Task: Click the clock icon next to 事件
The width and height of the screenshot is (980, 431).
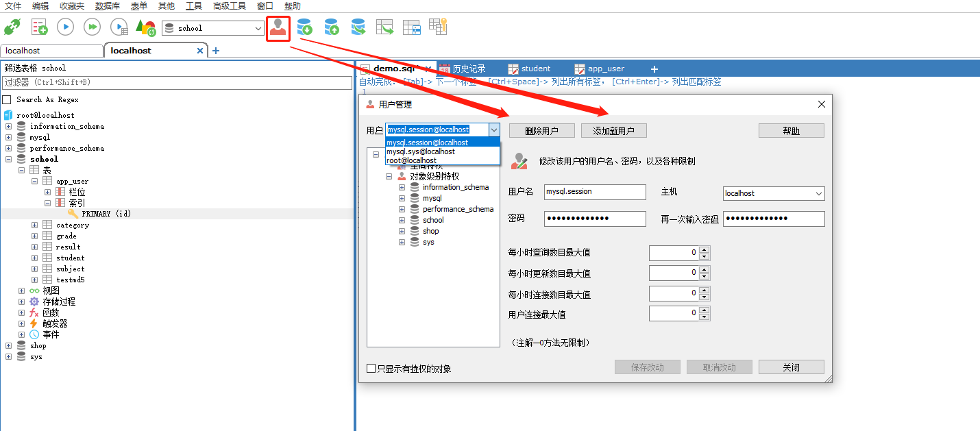Action: coord(34,334)
